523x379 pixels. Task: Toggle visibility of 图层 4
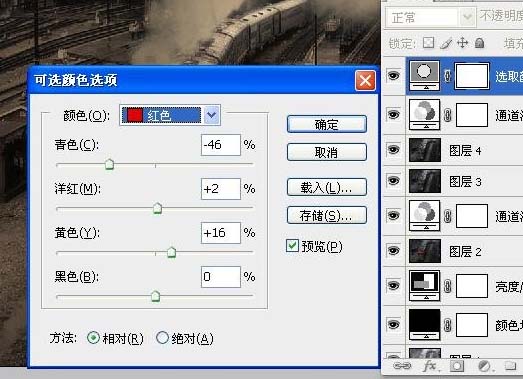(394, 149)
